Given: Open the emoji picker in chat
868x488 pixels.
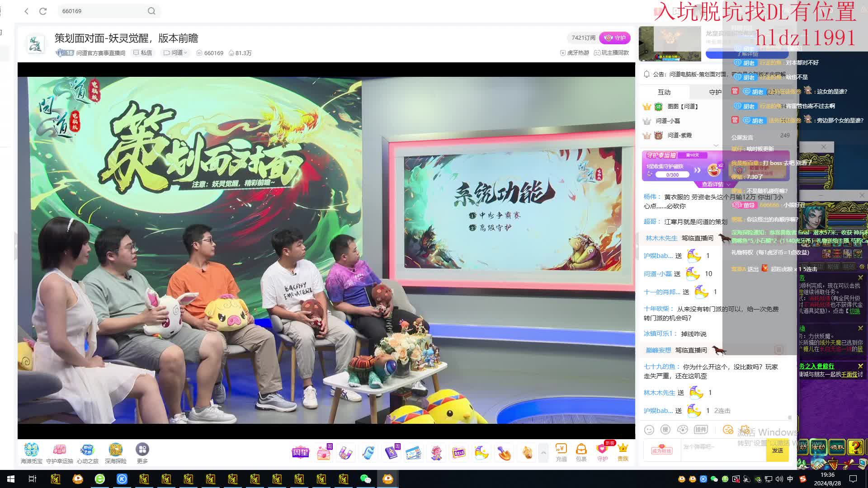Looking at the screenshot, I should [649, 430].
